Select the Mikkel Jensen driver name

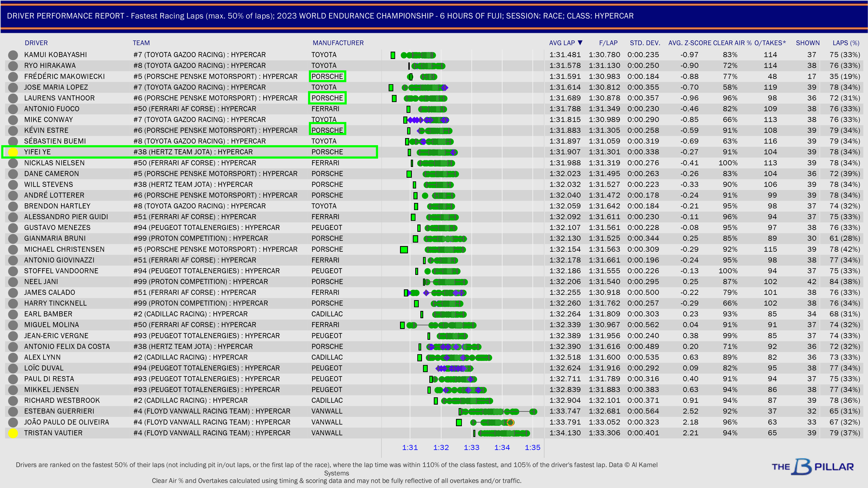(x=51, y=390)
